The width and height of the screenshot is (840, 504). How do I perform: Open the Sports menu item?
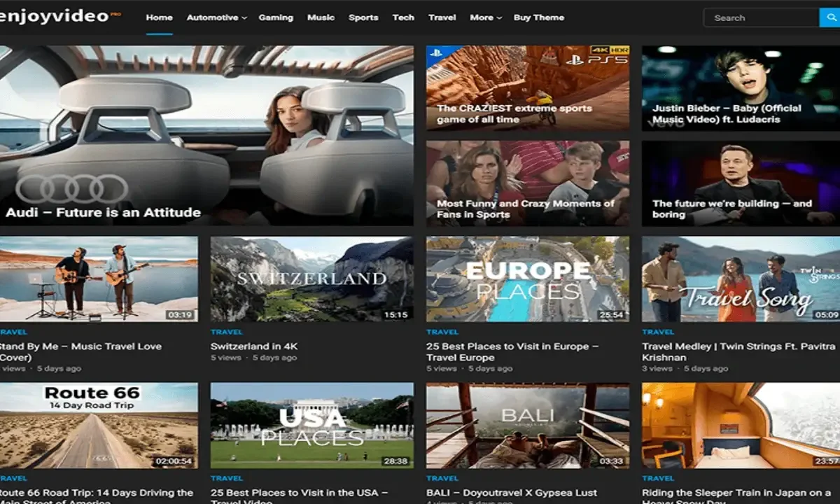click(x=363, y=17)
